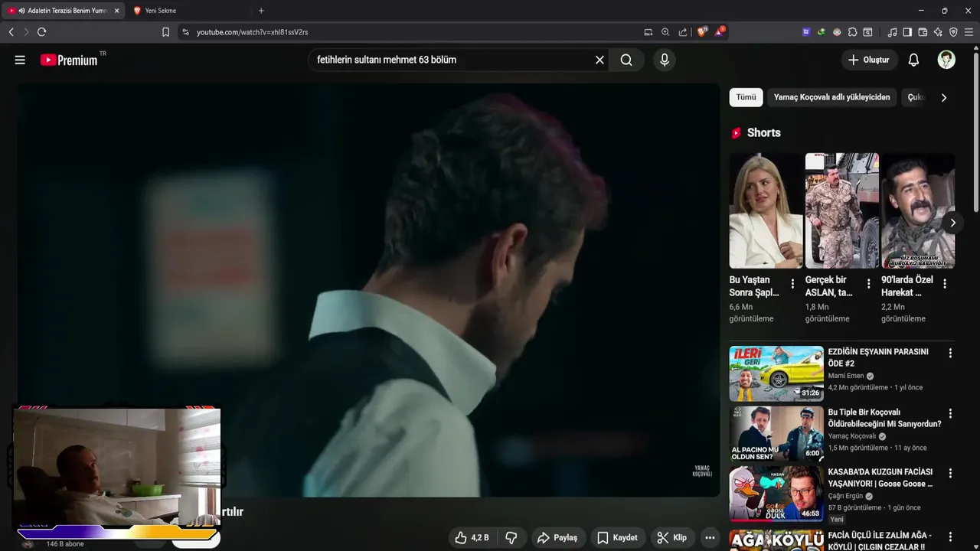The height and width of the screenshot is (551, 980).
Task: Open video 'EZDİĞİN EŞYANIN PARASINI ÖDE #2'
Action: (878, 357)
